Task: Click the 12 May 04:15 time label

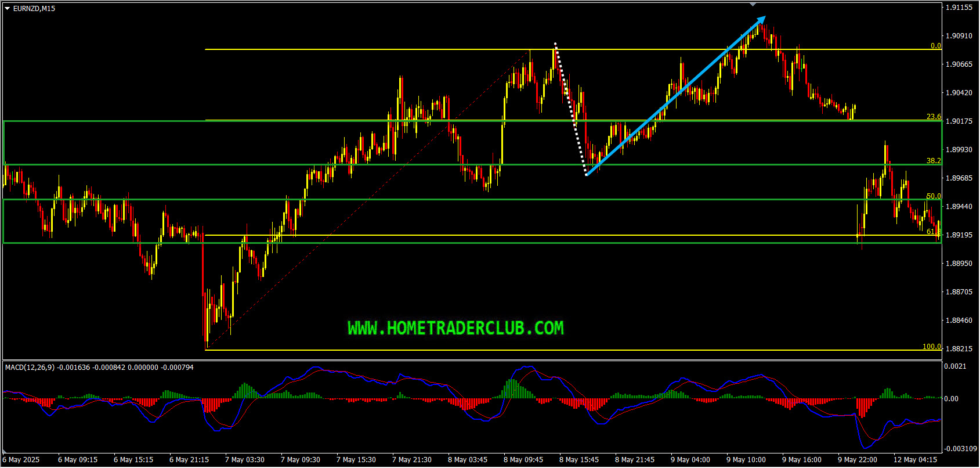Action: pos(915,460)
